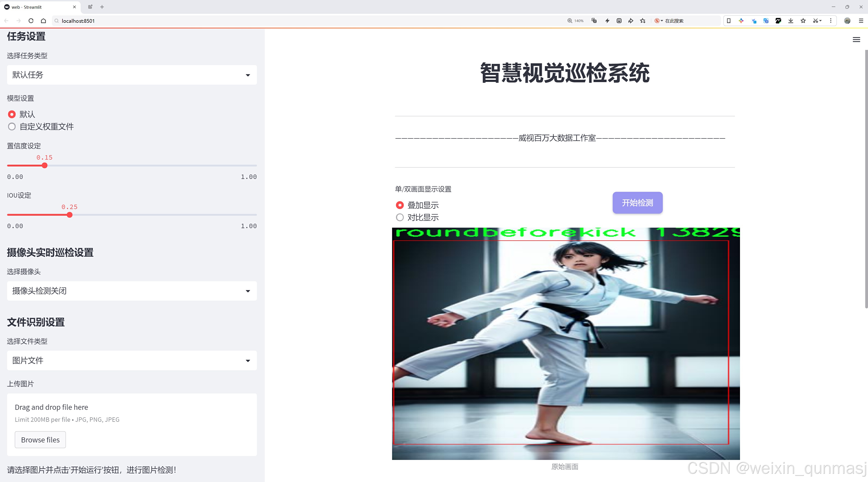Viewport: 868px width, 482px height.
Task: Click the IOU slider handle at 0.25
Action: [x=70, y=215]
